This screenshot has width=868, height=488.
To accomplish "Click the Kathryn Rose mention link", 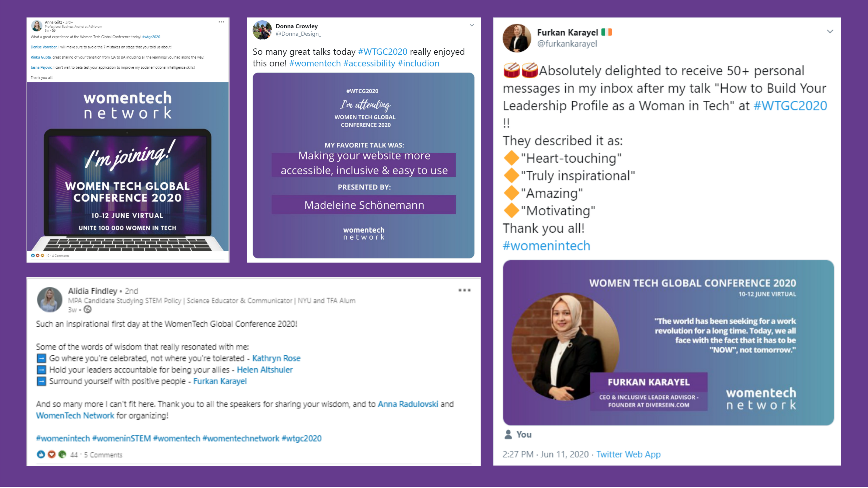I will (276, 358).
